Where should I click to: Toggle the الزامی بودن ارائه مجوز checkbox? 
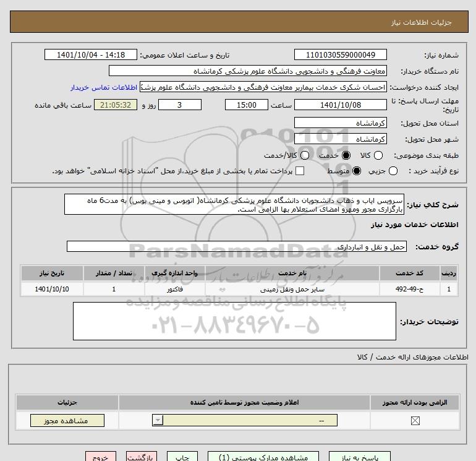click(415, 421)
